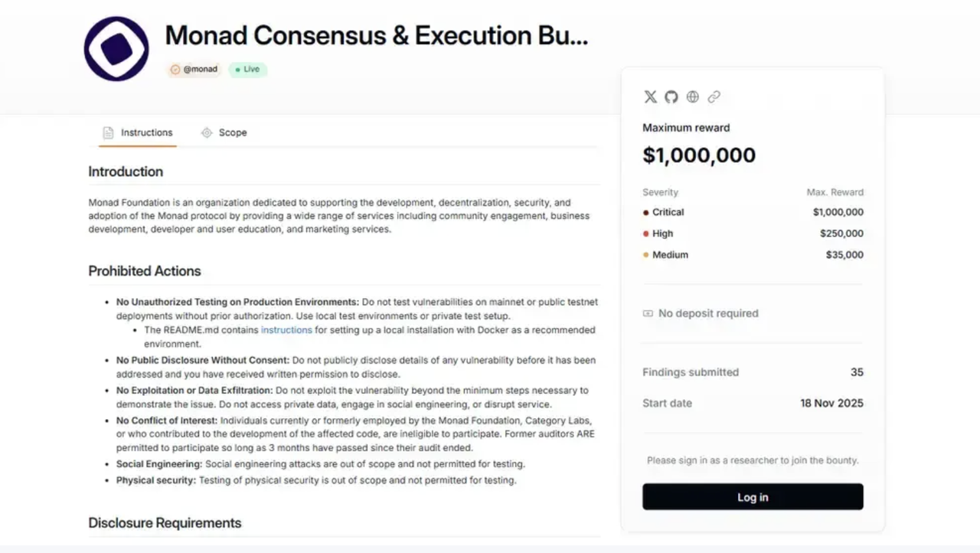Select the @monad handle badge
The height and width of the screenshot is (553, 980).
[x=194, y=70]
